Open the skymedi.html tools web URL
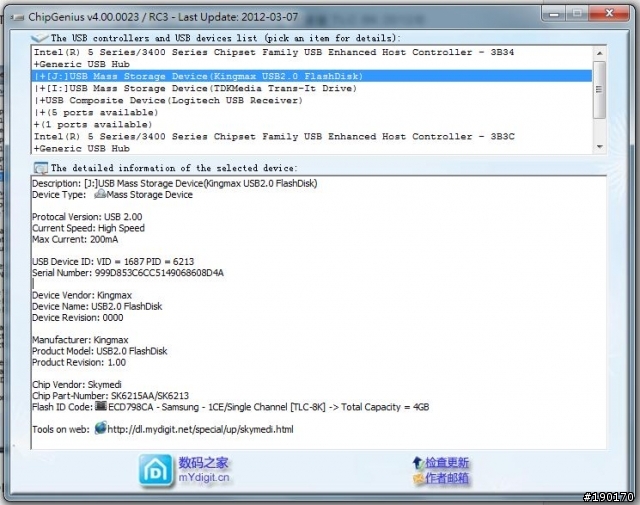640x505 pixels. coord(200,429)
